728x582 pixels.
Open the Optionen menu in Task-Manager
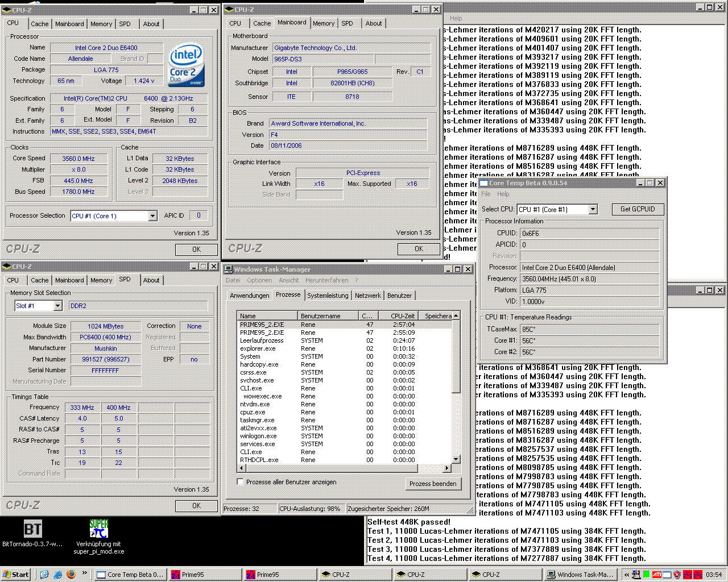pyautogui.click(x=259, y=280)
